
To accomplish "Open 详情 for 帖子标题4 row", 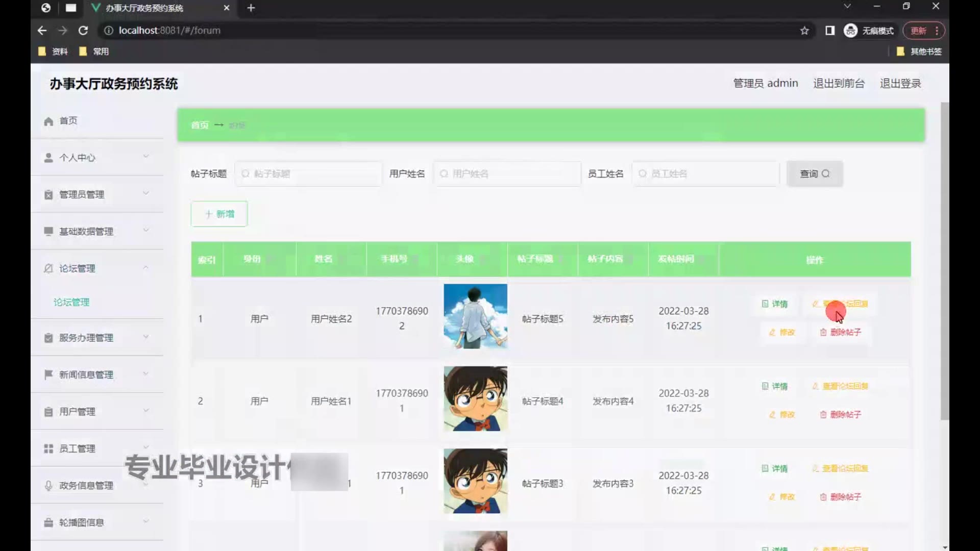I will tap(774, 386).
